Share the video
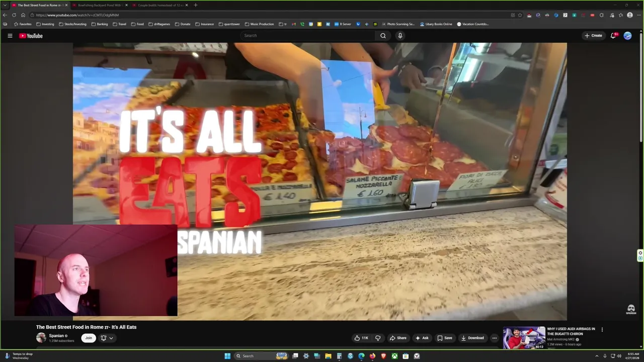 pos(398,338)
